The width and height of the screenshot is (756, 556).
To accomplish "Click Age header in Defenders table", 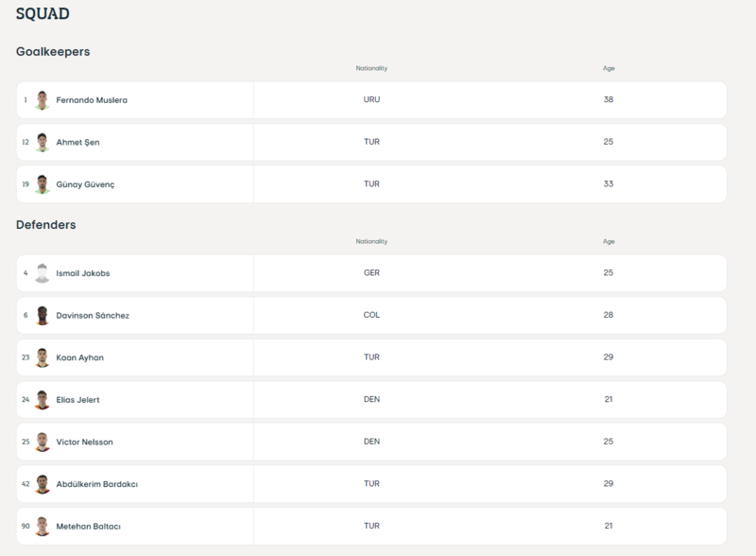I will coord(609,242).
